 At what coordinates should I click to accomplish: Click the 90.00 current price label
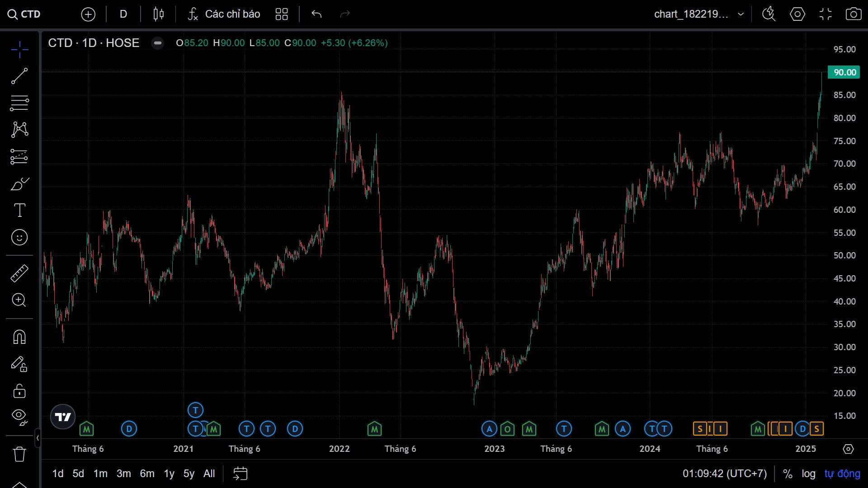point(844,72)
